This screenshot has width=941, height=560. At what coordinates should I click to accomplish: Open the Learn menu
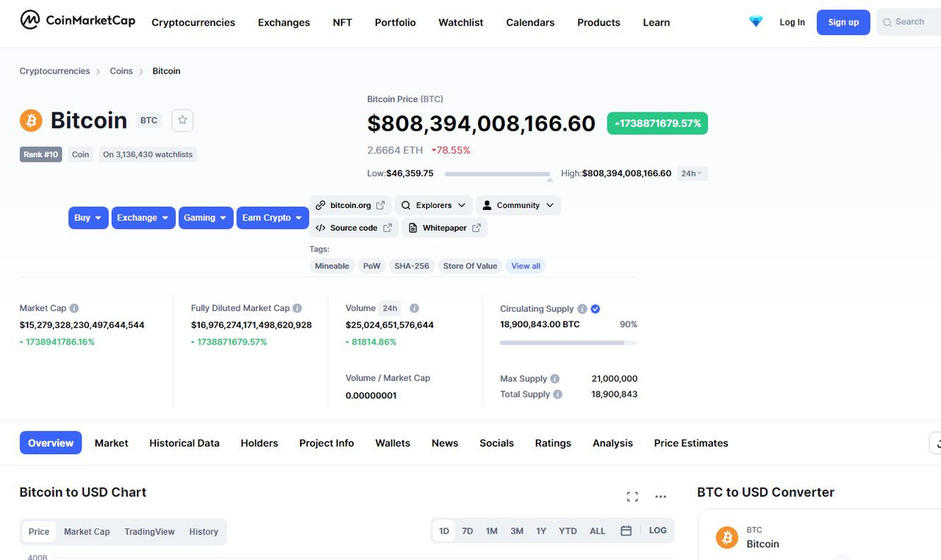pos(656,23)
